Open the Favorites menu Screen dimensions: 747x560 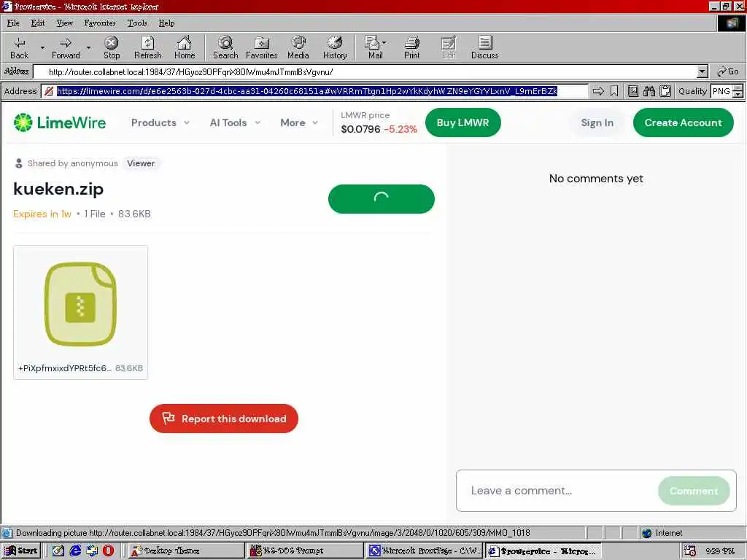99,23
